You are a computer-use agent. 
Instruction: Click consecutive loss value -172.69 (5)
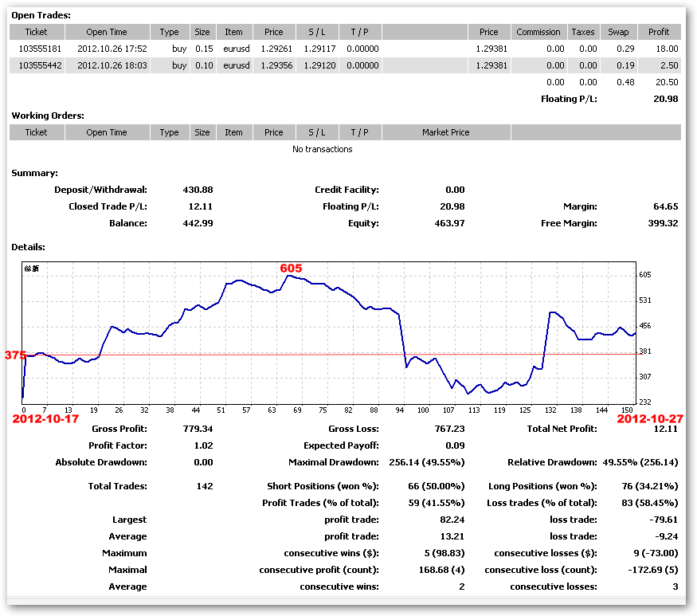tap(653, 571)
